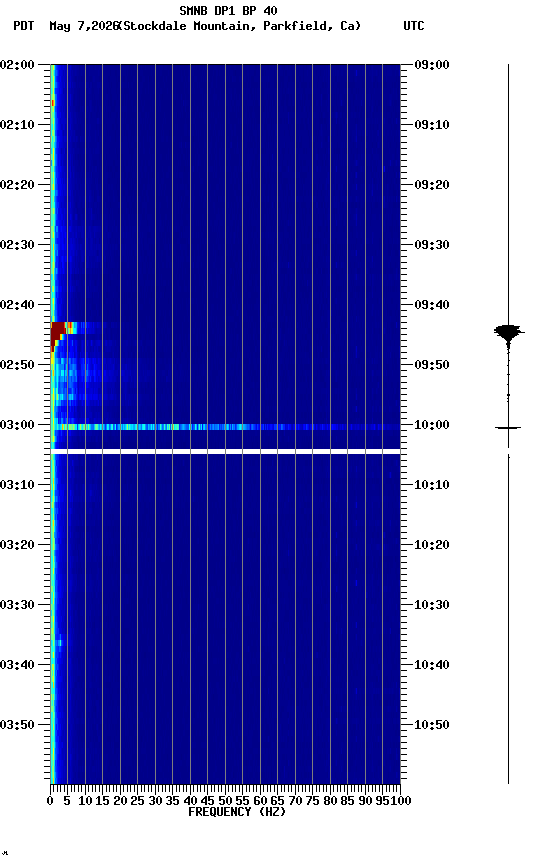552x864 pixels.
Task: Click the '40' frequency axis tick label
Action: (x=190, y=801)
